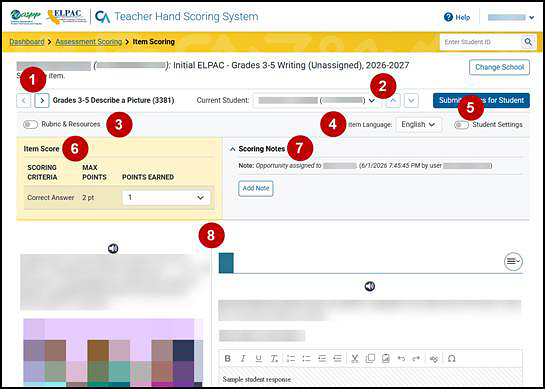Increase indent in the editor
Viewport: 545px width, 389px height.
(x=337, y=358)
